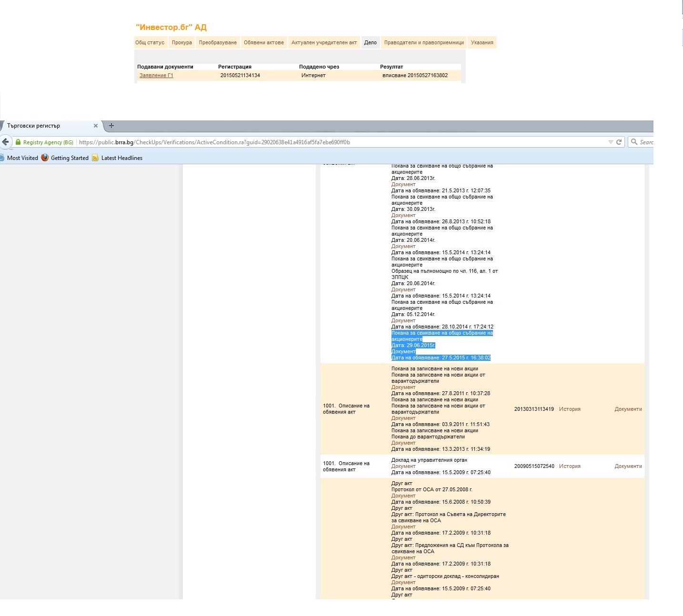
Task: Open История for entry 20130313113419
Action: coord(570,409)
